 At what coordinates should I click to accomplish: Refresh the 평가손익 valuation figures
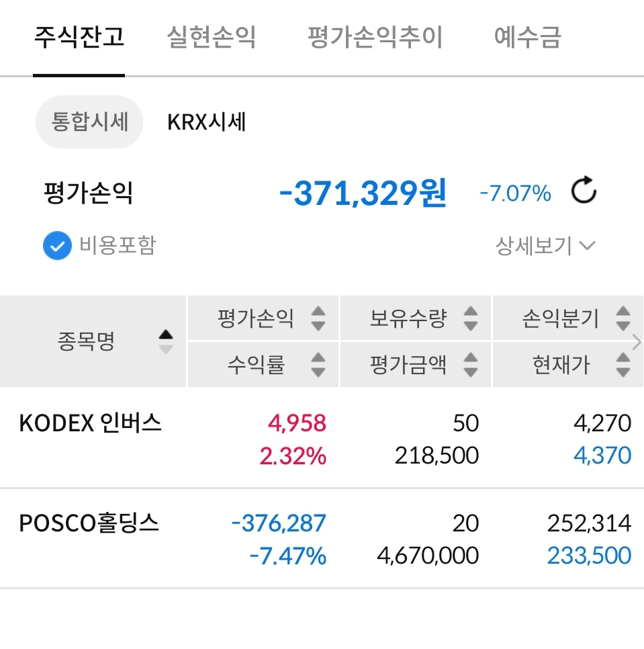click(x=584, y=193)
